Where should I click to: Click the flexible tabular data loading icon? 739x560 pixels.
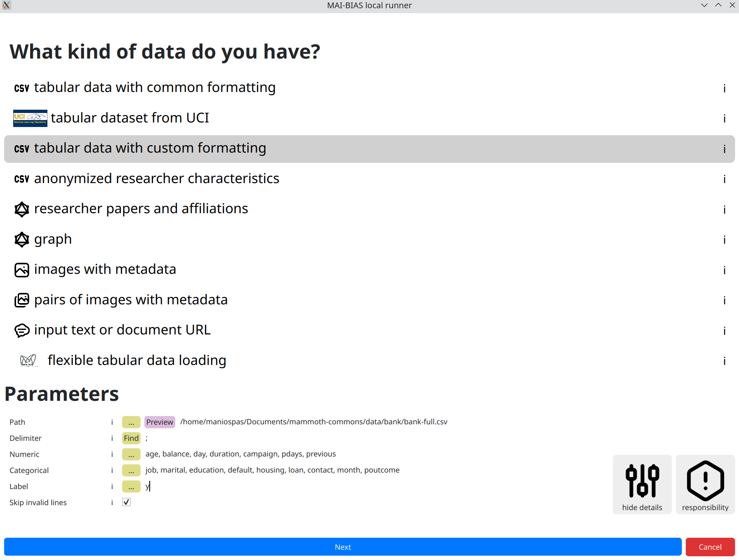pos(28,361)
